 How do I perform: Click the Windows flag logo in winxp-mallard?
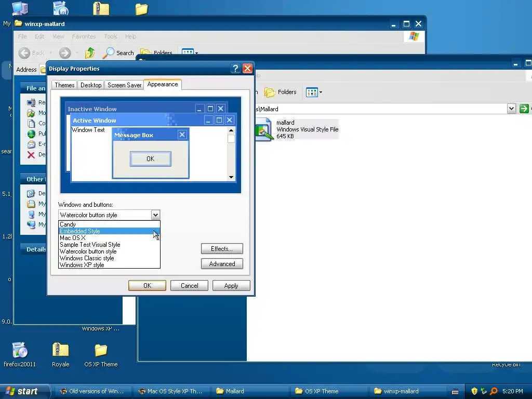pyautogui.click(x=414, y=36)
